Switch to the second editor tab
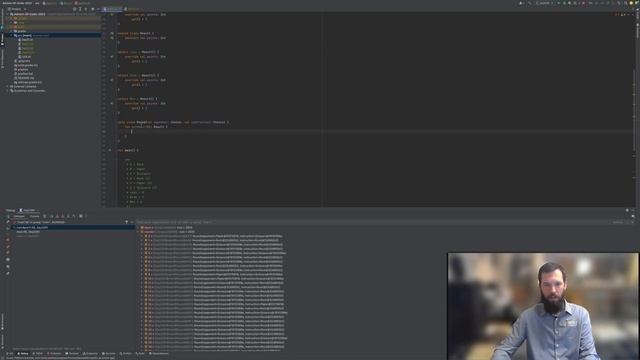This screenshot has width=640, height=360. [133, 9]
